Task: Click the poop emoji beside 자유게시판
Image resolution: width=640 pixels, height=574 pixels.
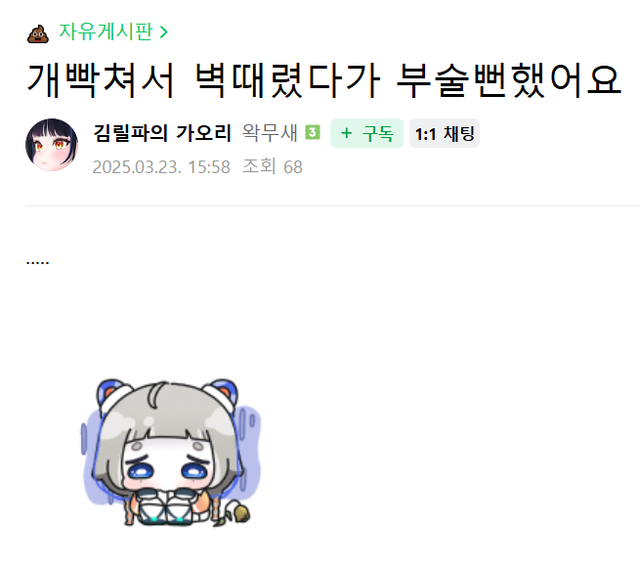Action: 38,33
